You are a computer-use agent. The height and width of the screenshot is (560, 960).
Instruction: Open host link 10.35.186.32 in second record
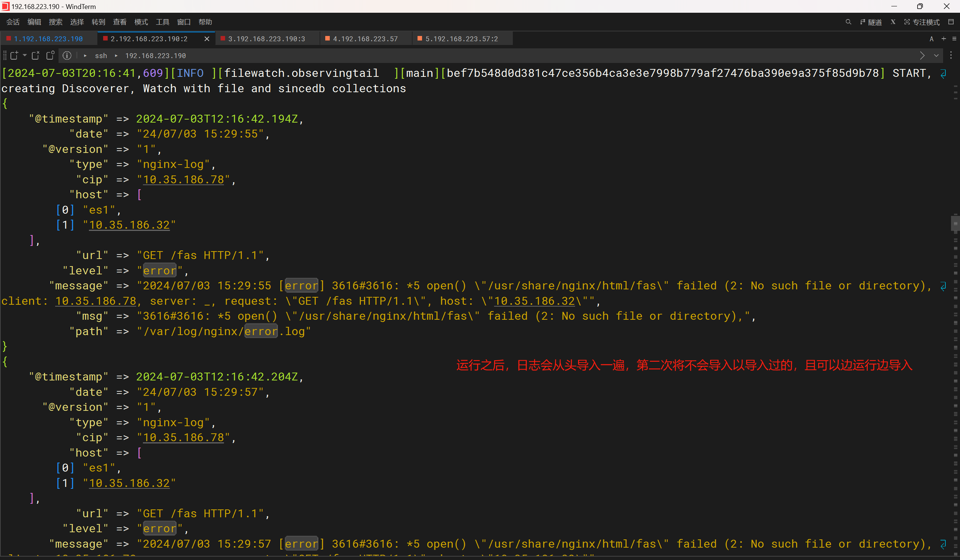(129, 483)
